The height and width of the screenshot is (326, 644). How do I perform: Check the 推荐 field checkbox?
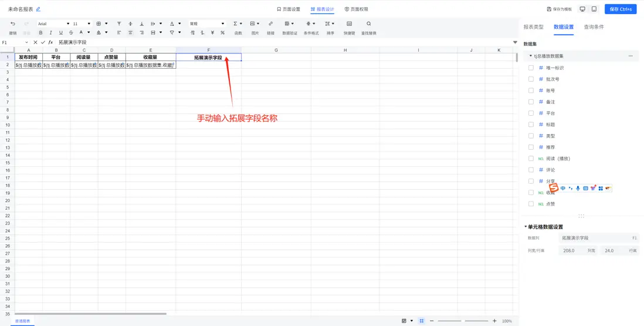[531, 147]
